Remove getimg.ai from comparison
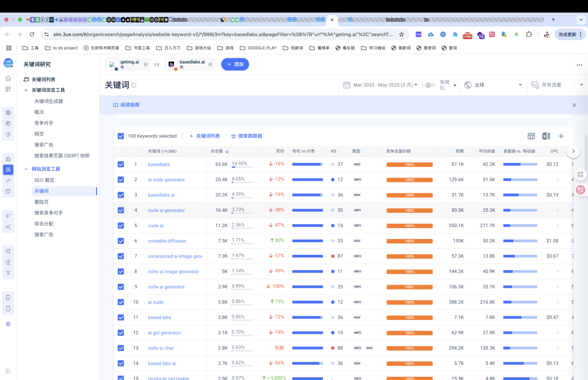Image resolution: width=588 pixels, height=380 pixels. (145, 65)
